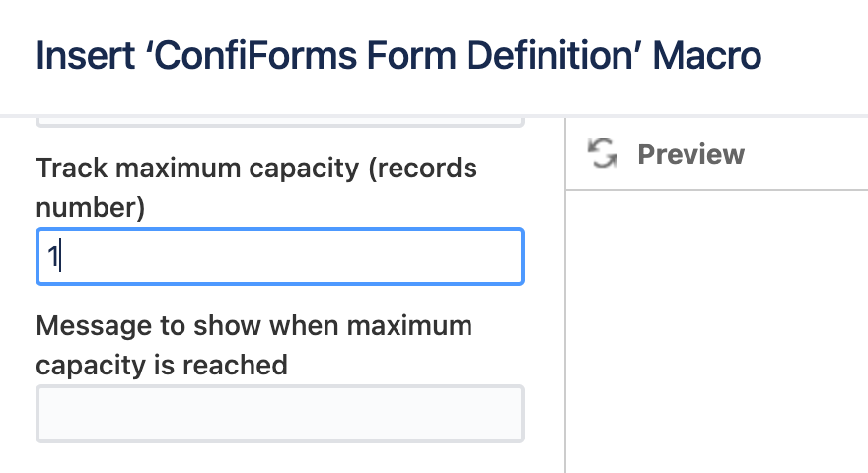Select the Preview heading text
The height and width of the screenshot is (473, 868).
[690, 154]
